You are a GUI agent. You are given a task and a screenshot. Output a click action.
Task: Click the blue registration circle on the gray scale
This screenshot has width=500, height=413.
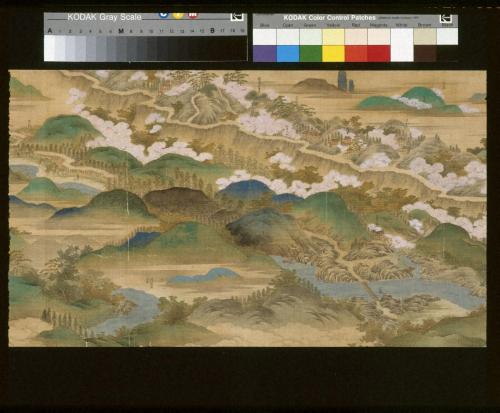163,15
